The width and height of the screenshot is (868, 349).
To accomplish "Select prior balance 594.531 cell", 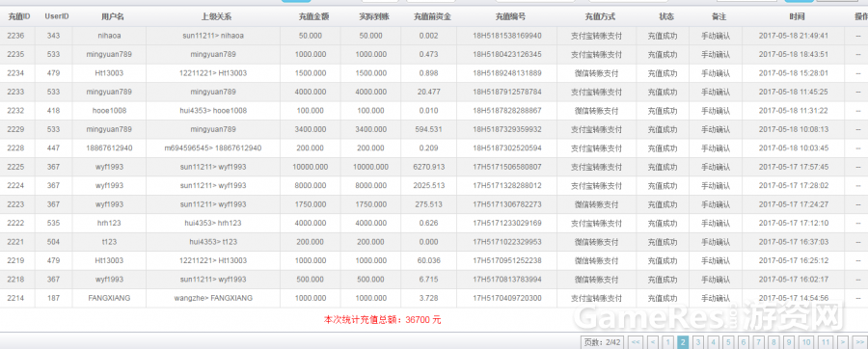I will pyautogui.click(x=428, y=130).
